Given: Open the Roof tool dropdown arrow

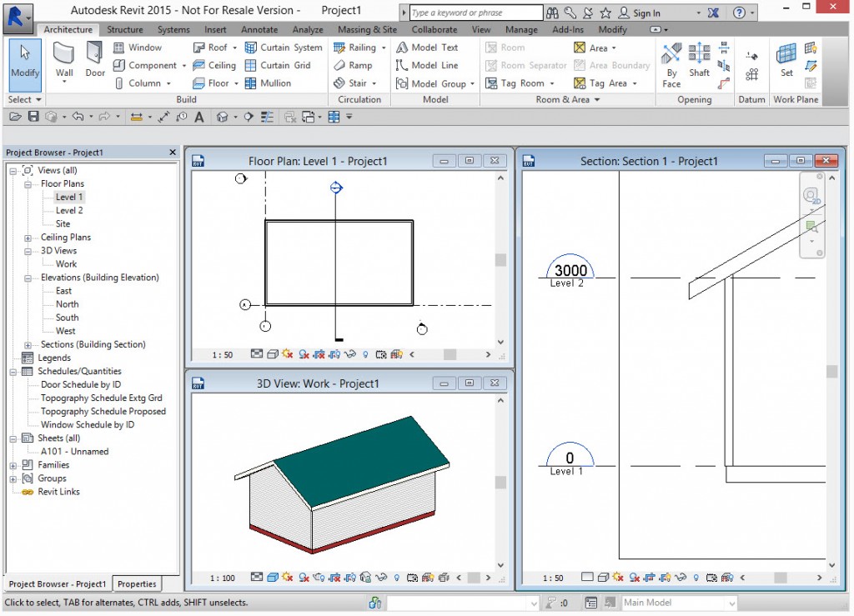Looking at the screenshot, I should [x=234, y=48].
